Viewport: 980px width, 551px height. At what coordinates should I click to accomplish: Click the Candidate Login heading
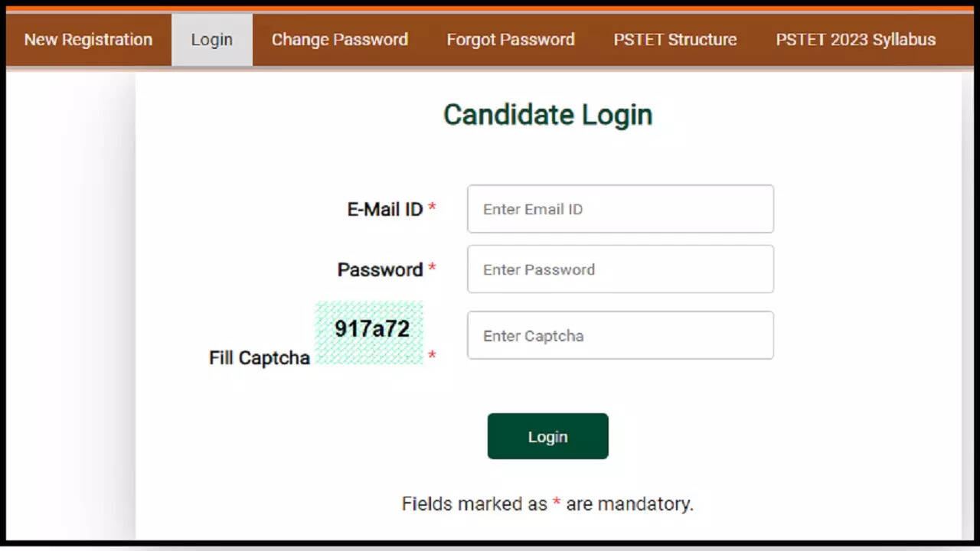pos(547,115)
